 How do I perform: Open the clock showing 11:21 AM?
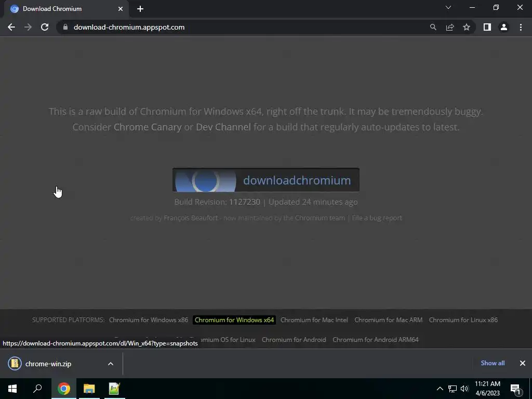point(487,389)
